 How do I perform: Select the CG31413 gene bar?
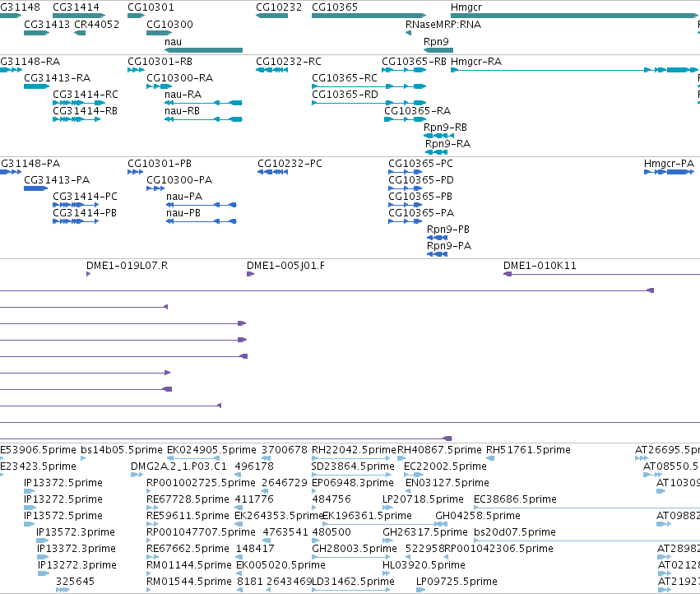(x=37, y=33)
